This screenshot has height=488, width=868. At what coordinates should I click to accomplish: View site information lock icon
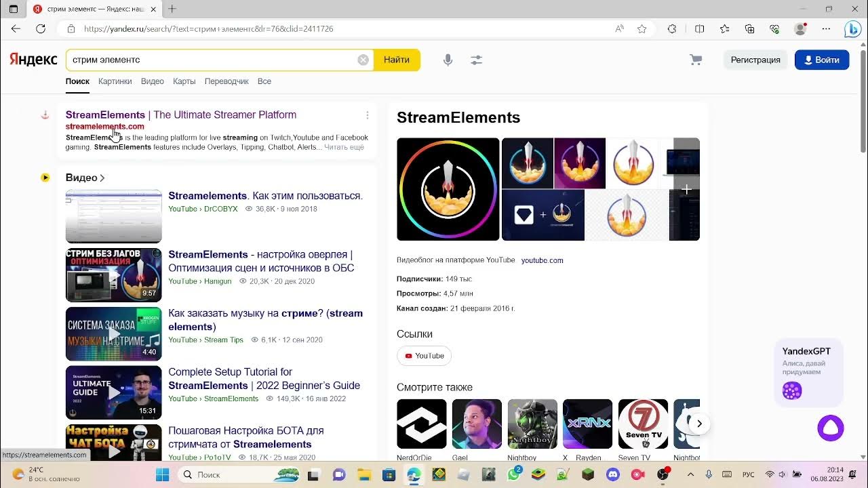tap(71, 29)
